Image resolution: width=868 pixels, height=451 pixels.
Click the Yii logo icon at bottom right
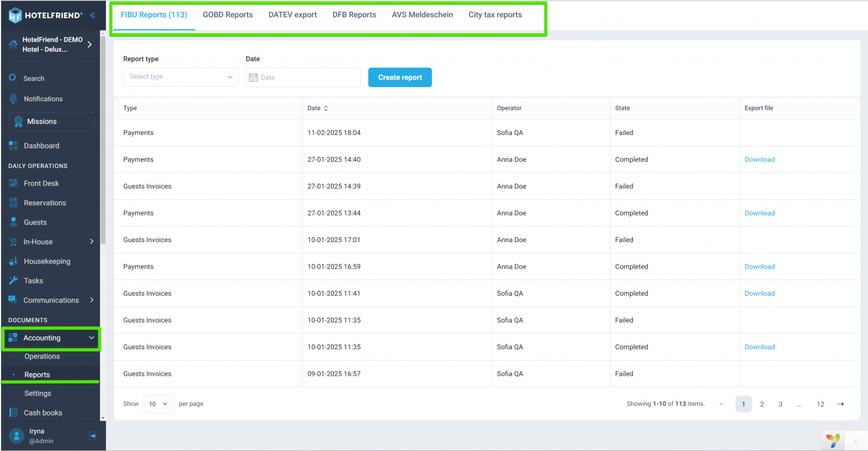coord(833,441)
